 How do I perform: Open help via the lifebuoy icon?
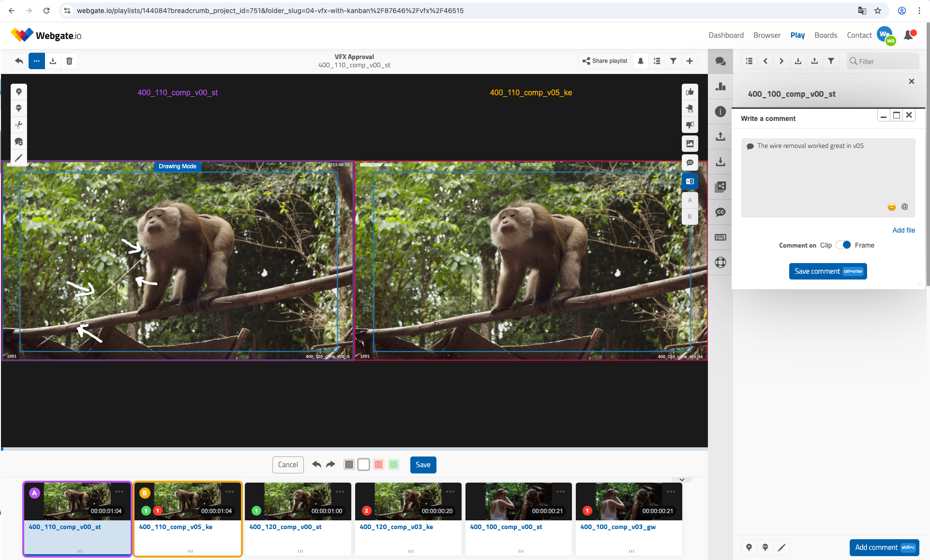point(720,262)
